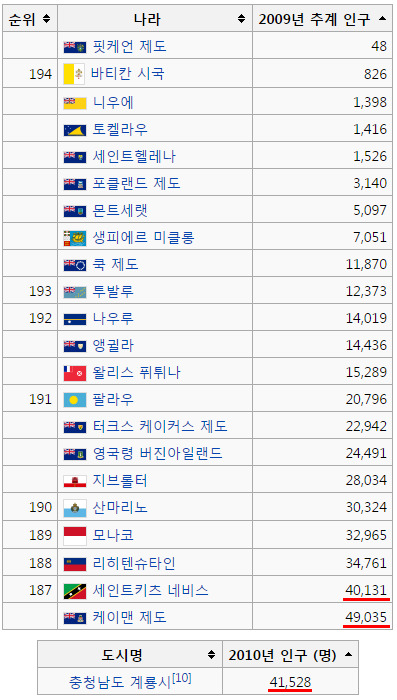This screenshot has width=397, height=700.
Task: Click the Gibraltar flag icon
Action: (75, 481)
